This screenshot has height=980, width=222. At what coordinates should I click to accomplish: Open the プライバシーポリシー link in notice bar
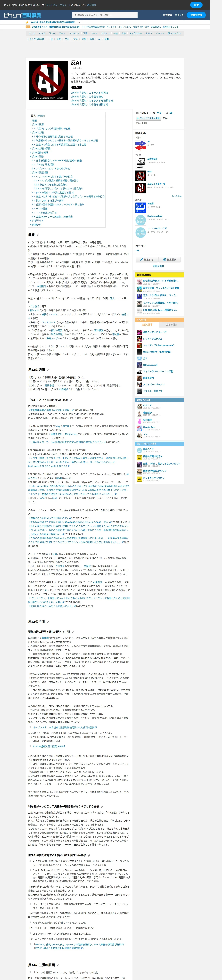(58, 5)
